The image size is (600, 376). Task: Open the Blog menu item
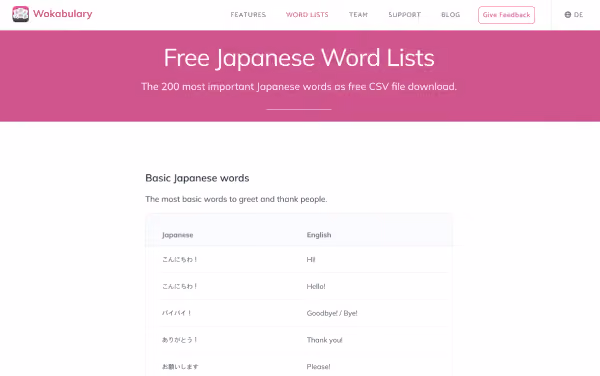click(x=450, y=15)
